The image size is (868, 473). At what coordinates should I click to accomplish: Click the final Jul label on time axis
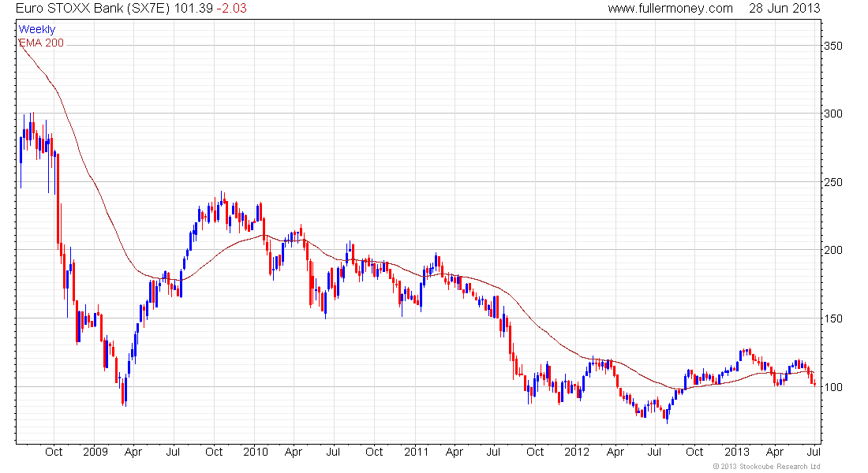pyautogui.click(x=814, y=452)
